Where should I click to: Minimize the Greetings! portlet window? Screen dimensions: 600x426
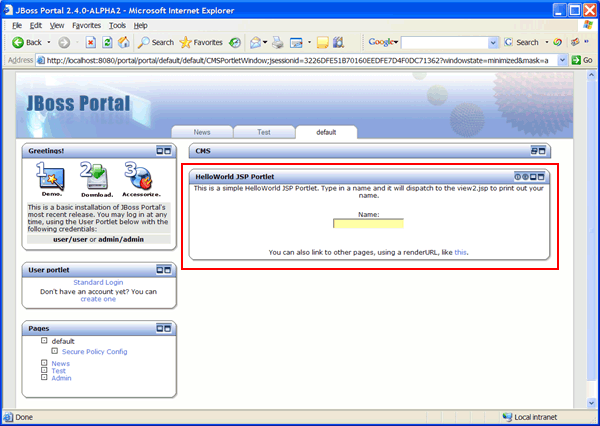(x=160, y=151)
